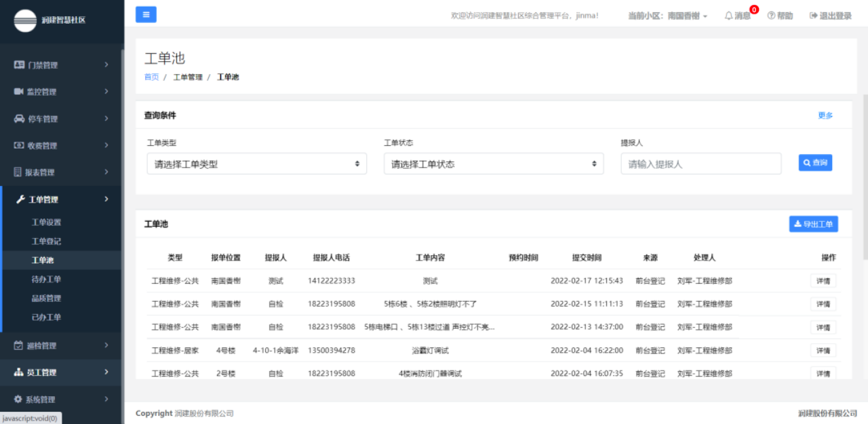868x424 pixels.
Task: Click the 4-10-1余海洋 reporter cell
Action: tap(275, 351)
